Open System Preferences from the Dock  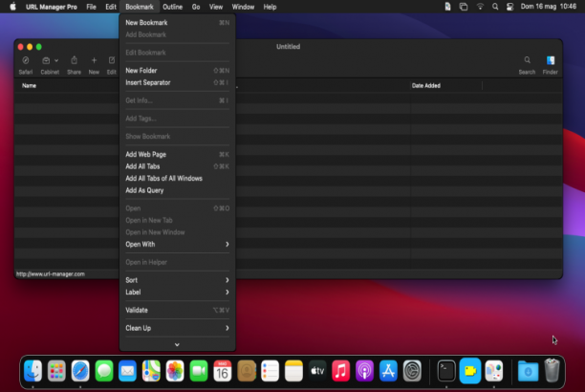point(412,371)
